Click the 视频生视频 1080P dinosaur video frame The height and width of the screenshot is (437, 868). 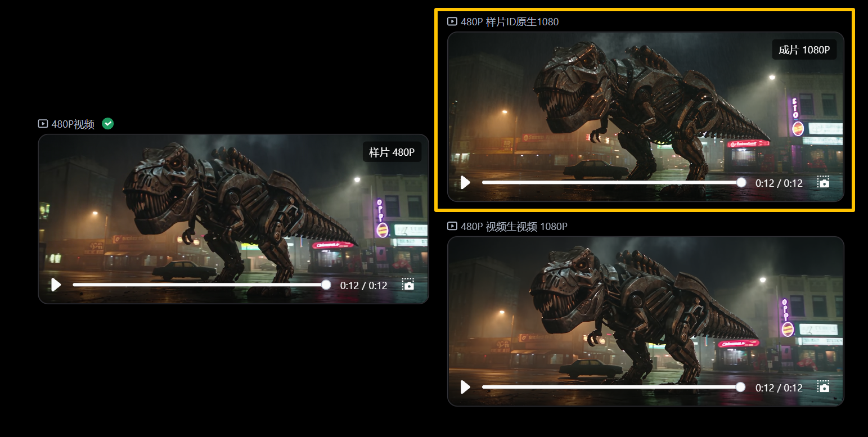[646, 321]
